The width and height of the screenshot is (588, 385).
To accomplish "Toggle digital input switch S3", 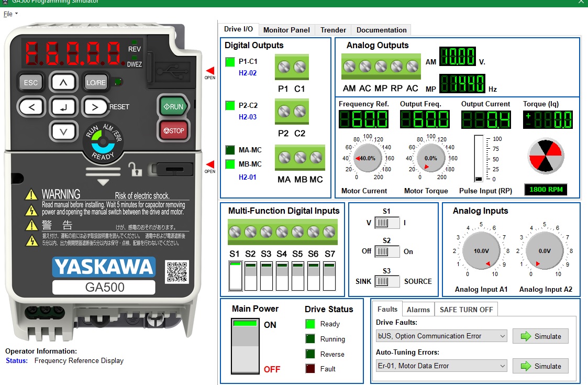I will tap(267, 276).
